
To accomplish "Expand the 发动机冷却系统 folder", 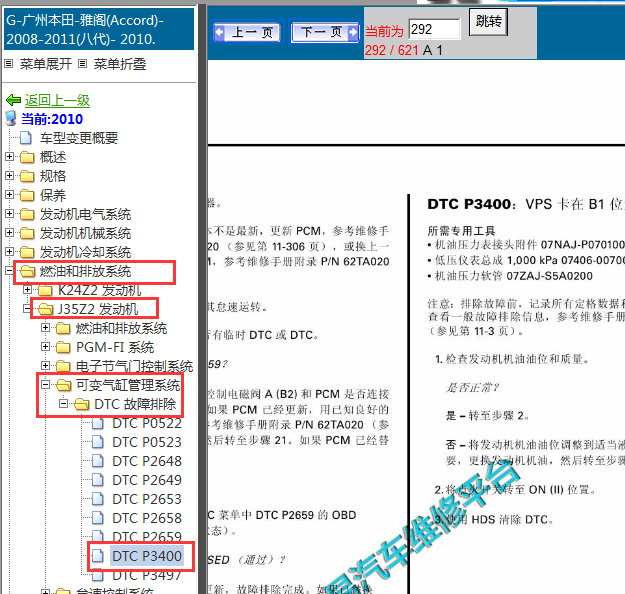I will click(x=9, y=252).
